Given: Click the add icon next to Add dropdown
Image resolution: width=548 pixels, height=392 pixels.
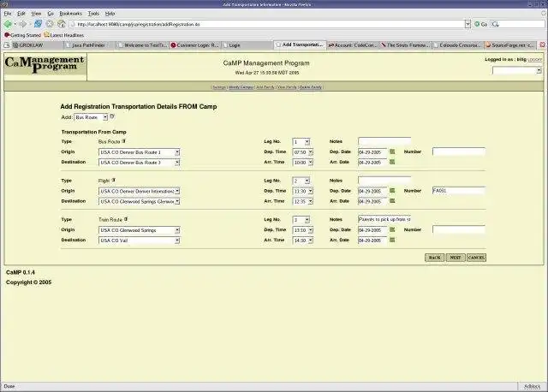Looking at the screenshot, I should [112, 116].
